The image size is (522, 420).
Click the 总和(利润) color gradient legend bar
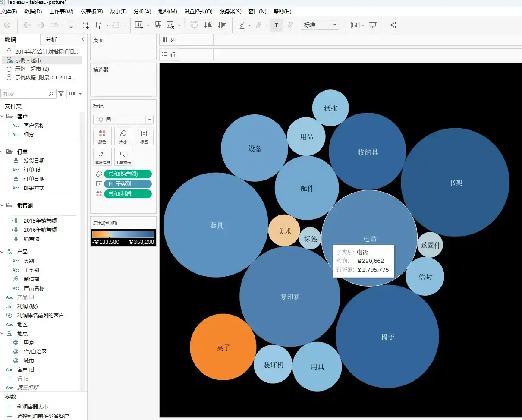coord(123,234)
